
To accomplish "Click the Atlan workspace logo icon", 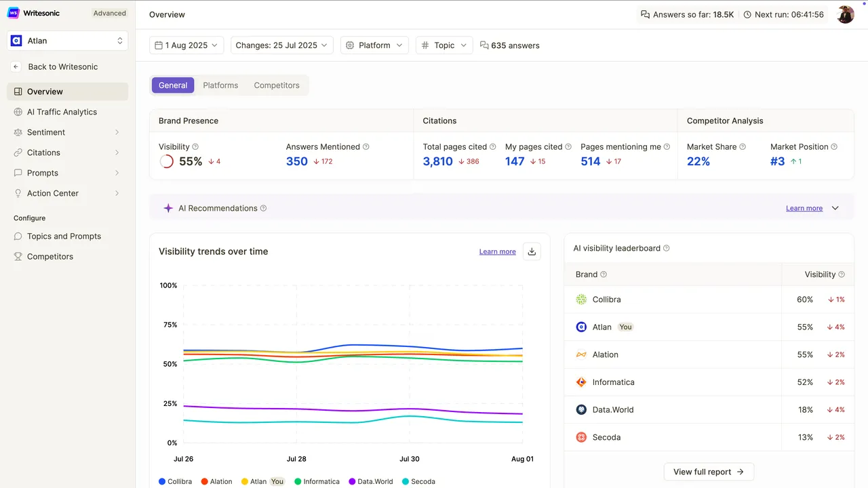I will pyautogui.click(x=16, y=41).
